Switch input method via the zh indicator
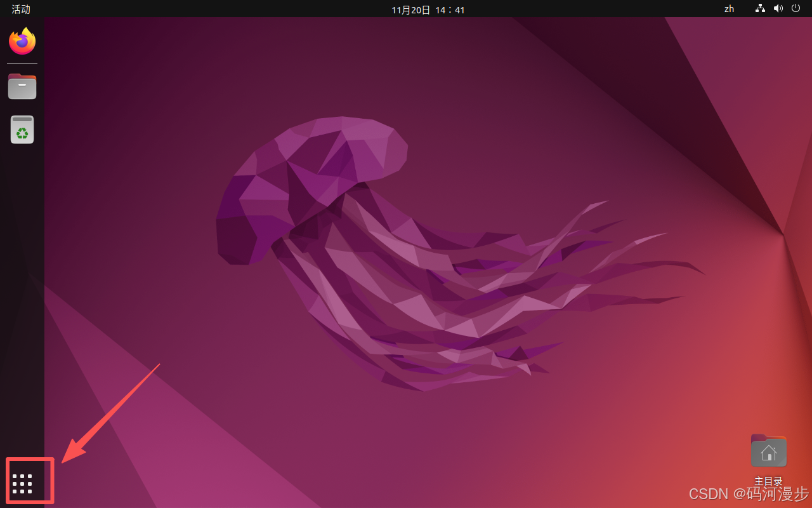This screenshot has height=508, width=812. (x=730, y=9)
